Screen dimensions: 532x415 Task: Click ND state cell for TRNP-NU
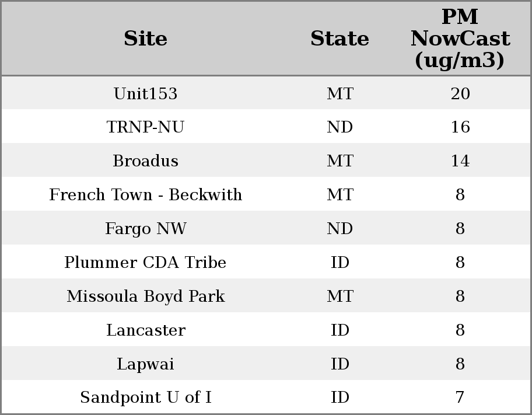(x=339, y=127)
